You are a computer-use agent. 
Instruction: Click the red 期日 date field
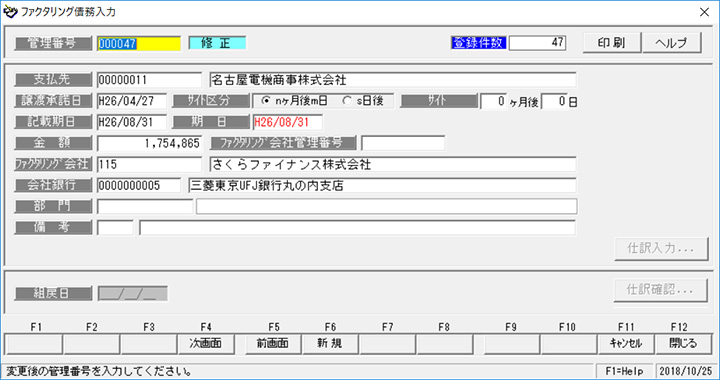tap(287, 122)
